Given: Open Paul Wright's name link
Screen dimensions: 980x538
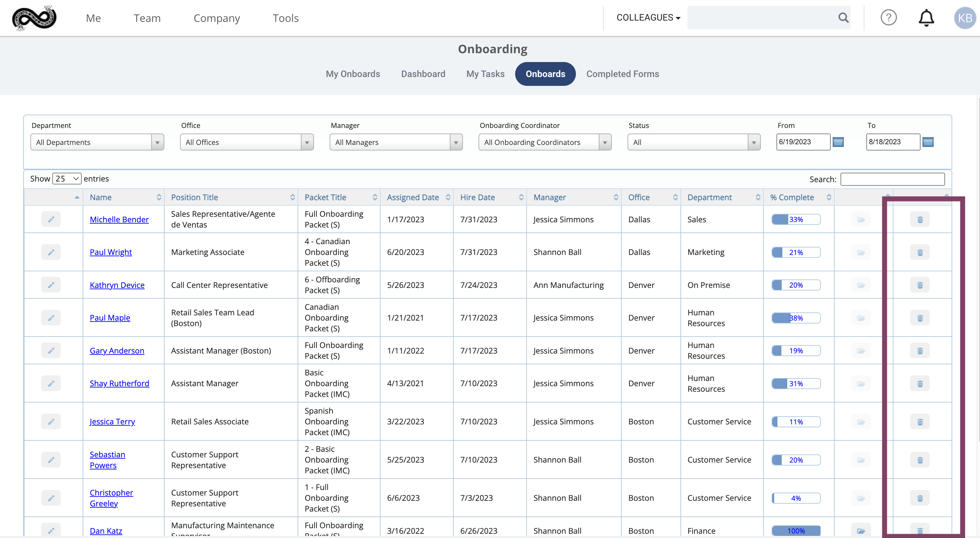Looking at the screenshot, I should (x=111, y=252).
